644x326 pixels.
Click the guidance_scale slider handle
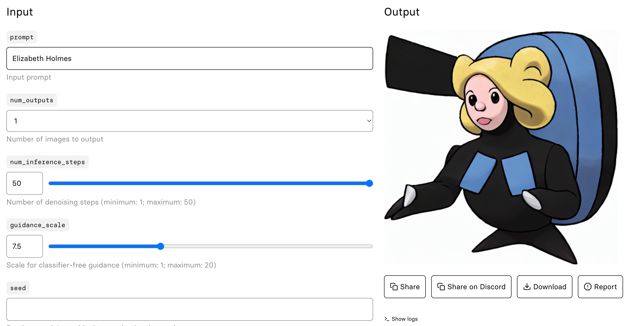coord(161,246)
